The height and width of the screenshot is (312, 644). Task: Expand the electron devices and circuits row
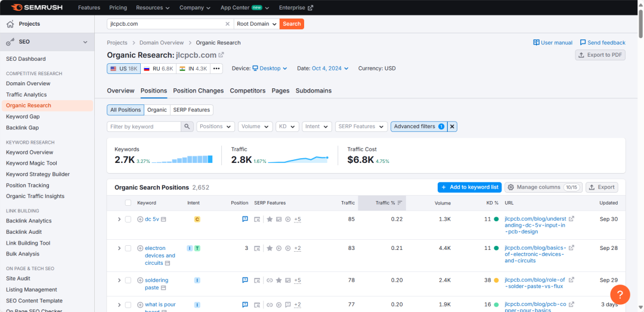coord(119,248)
